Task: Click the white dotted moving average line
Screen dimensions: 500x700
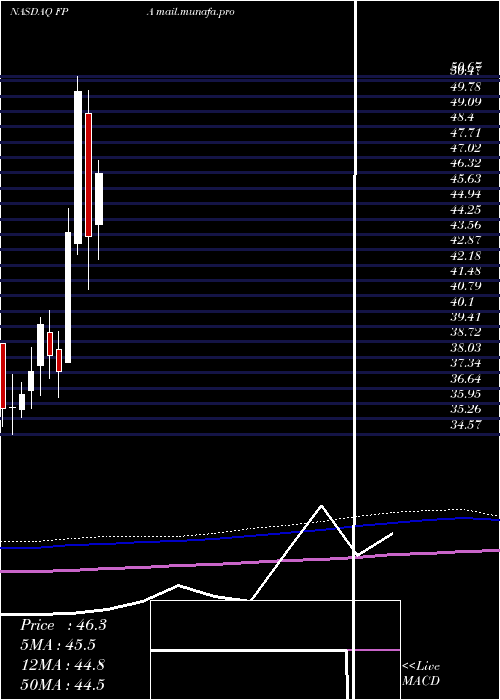Action: pos(250,527)
